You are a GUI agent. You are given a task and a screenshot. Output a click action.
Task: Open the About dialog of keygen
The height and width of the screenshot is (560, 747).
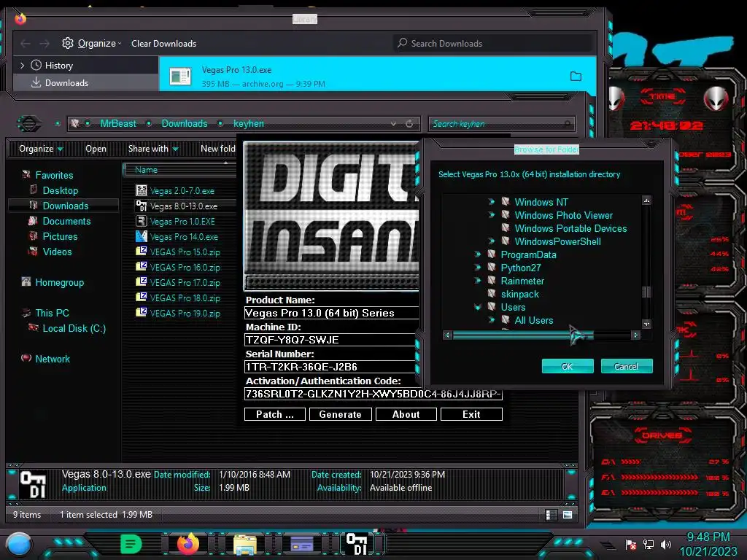[x=406, y=414]
